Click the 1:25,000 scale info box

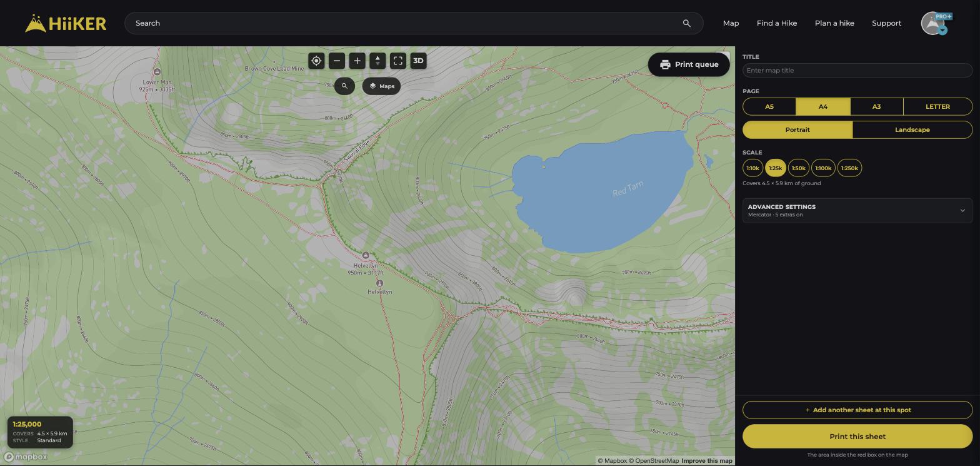pyautogui.click(x=40, y=432)
